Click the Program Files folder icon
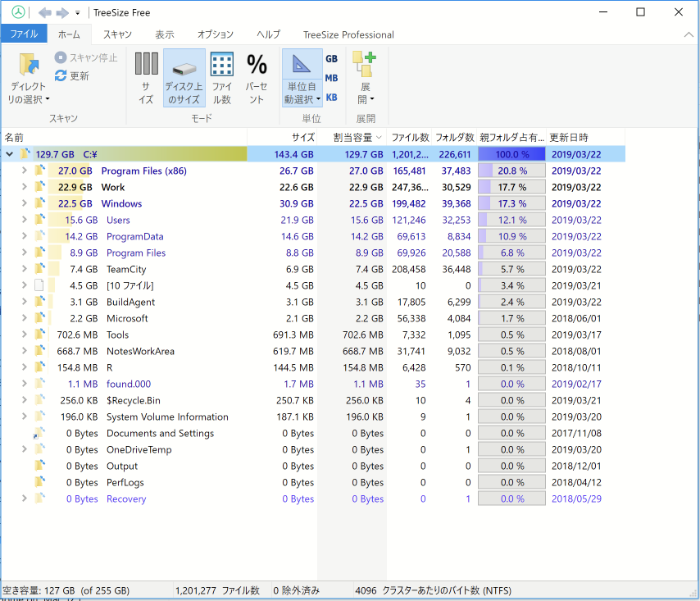 (40, 253)
